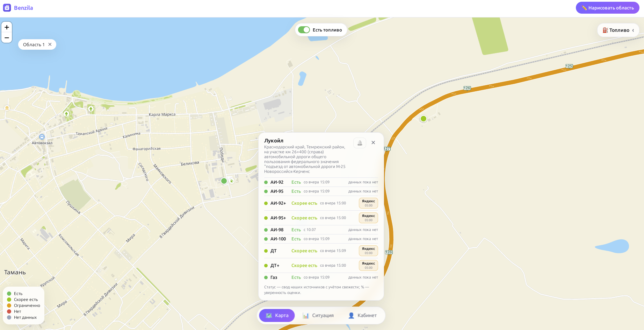This screenshot has height=330, width=644.
Task: Expand the Топливо filter panel
Action: tap(618, 30)
